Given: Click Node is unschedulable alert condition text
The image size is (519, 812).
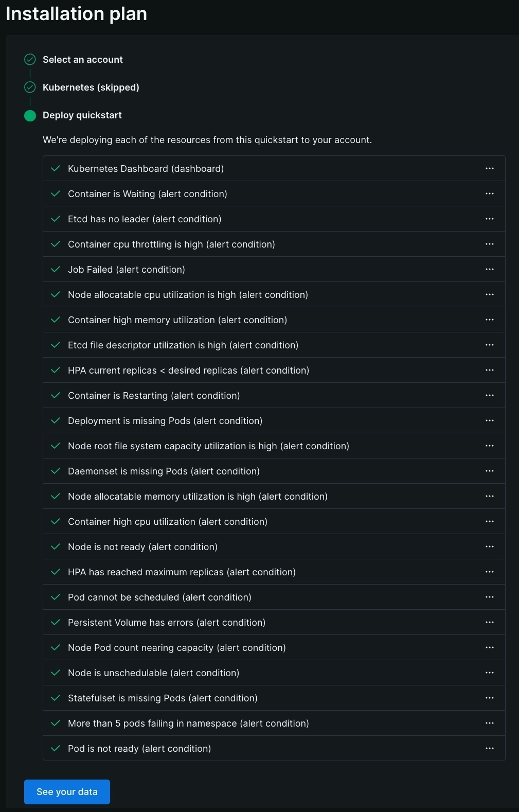Looking at the screenshot, I should [153, 673].
